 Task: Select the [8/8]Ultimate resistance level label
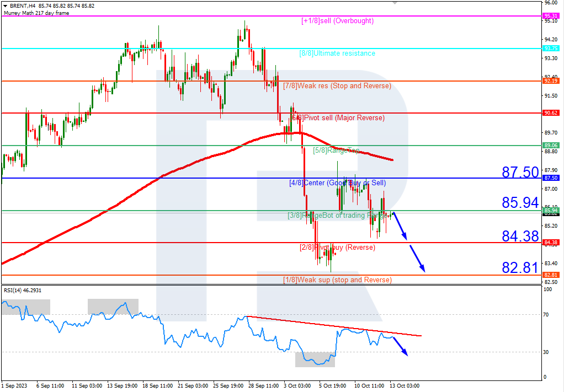pyautogui.click(x=337, y=53)
